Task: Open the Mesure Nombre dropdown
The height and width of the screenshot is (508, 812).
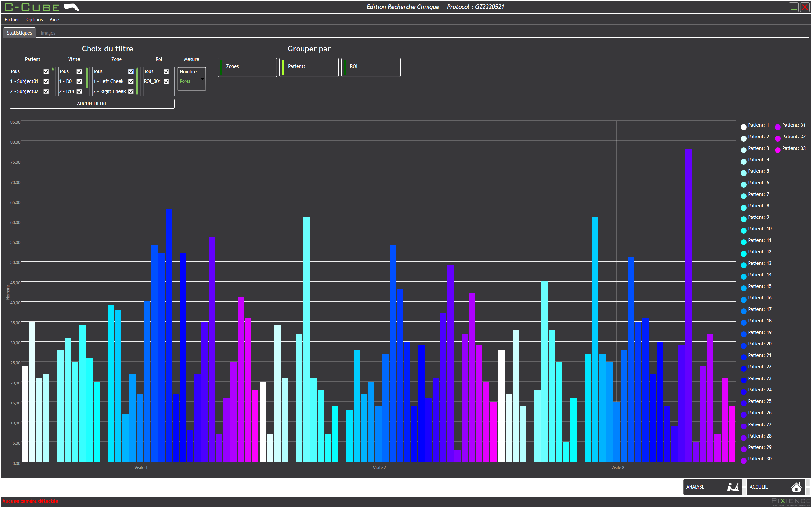Action: pyautogui.click(x=192, y=79)
